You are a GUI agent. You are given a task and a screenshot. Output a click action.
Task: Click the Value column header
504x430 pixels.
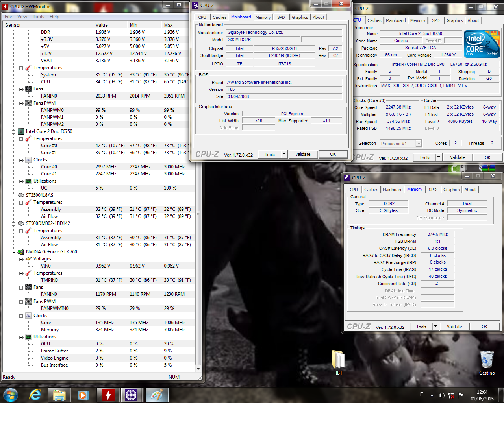click(x=109, y=25)
